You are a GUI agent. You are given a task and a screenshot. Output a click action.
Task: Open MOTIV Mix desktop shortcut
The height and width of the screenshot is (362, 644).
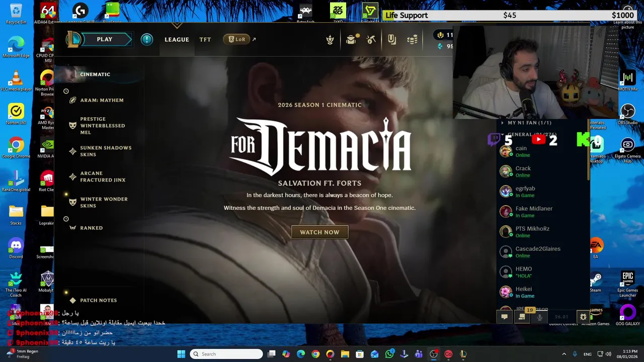(x=627, y=81)
